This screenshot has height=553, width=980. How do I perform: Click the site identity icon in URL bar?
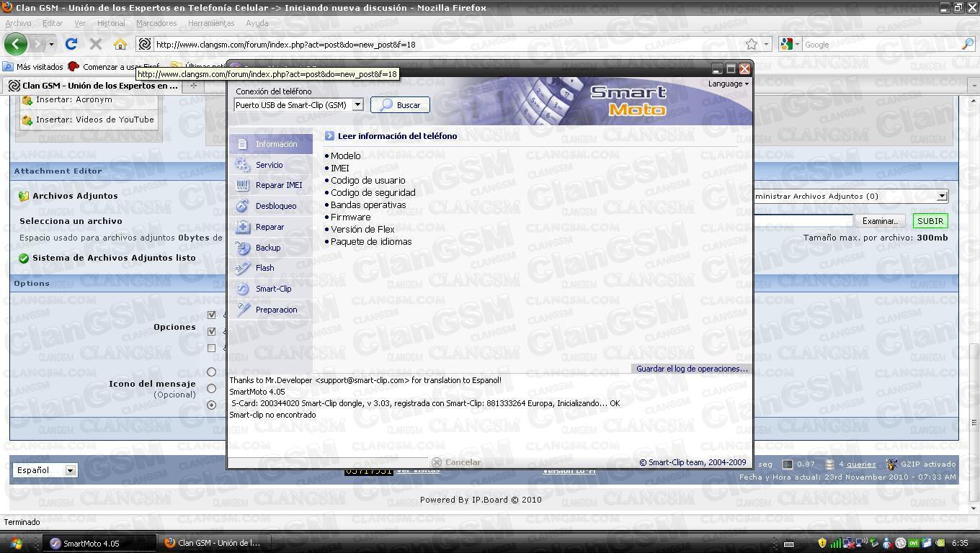(144, 44)
